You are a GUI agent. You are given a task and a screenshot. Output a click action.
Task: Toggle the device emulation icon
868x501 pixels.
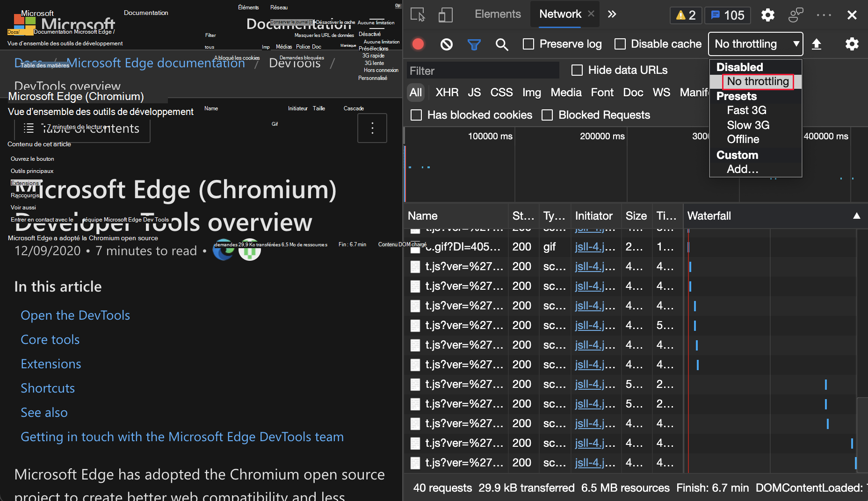tap(445, 15)
